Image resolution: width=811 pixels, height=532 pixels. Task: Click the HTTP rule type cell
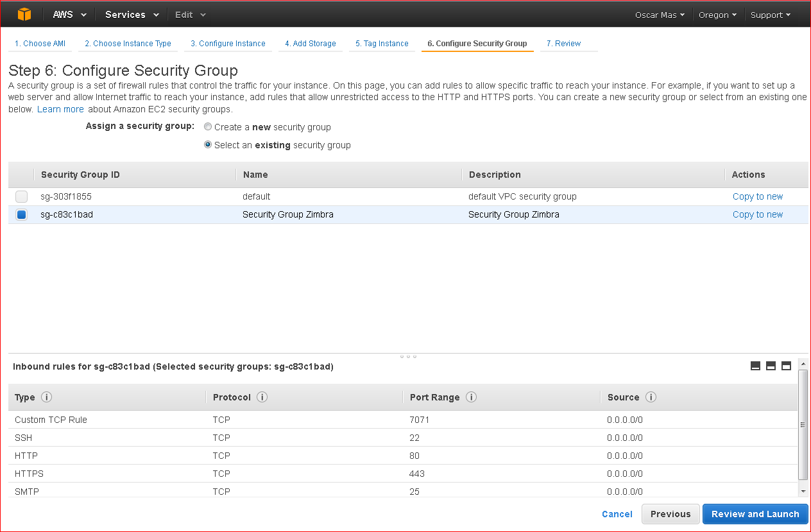[26, 456]
